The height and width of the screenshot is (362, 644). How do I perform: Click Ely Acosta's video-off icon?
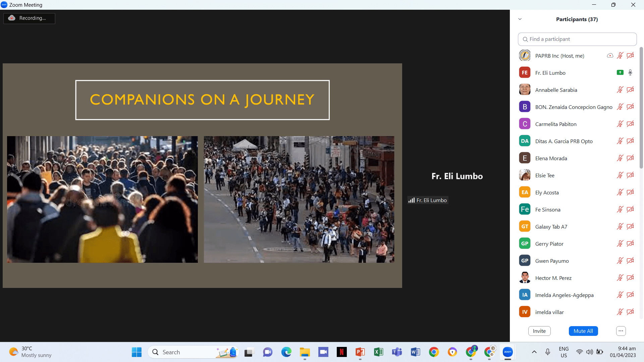[630, 192]
